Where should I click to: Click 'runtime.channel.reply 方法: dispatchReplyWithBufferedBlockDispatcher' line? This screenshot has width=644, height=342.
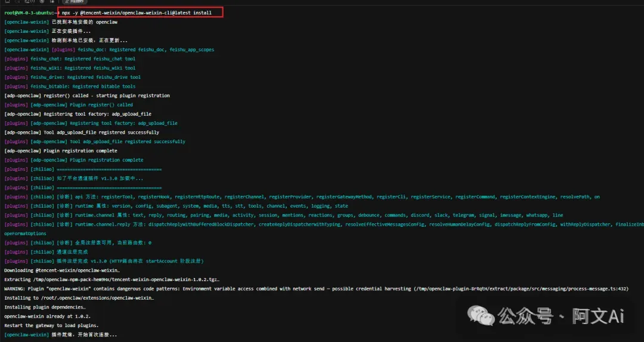pos(324,224)
